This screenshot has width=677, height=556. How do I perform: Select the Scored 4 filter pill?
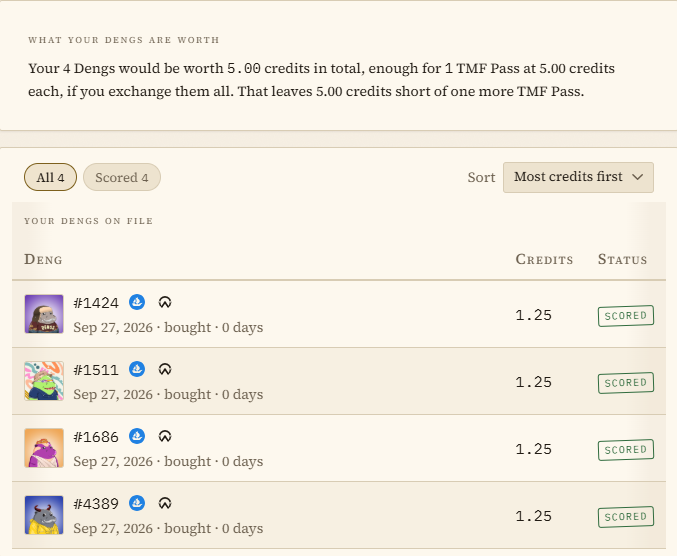click(x=122, y=177)
